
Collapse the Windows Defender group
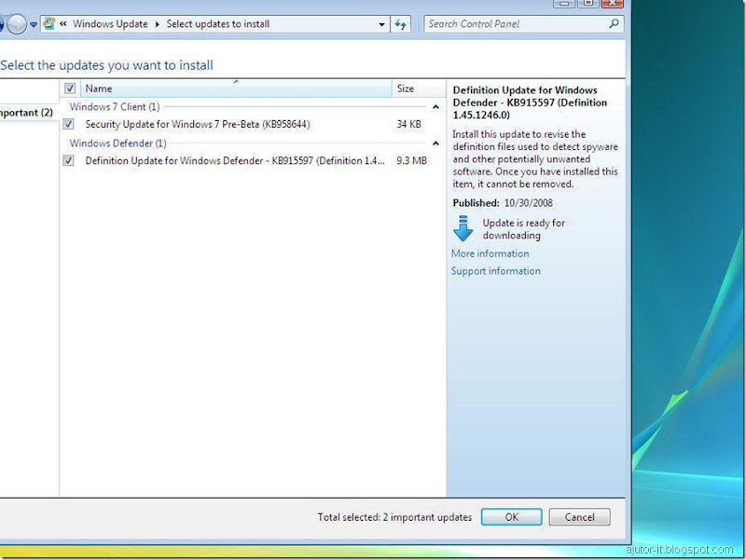pos(435,143)
